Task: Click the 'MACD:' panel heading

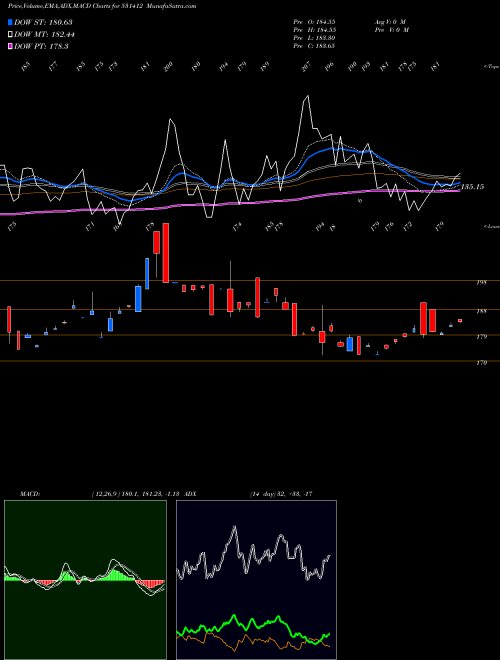Action: coord(29,494)
